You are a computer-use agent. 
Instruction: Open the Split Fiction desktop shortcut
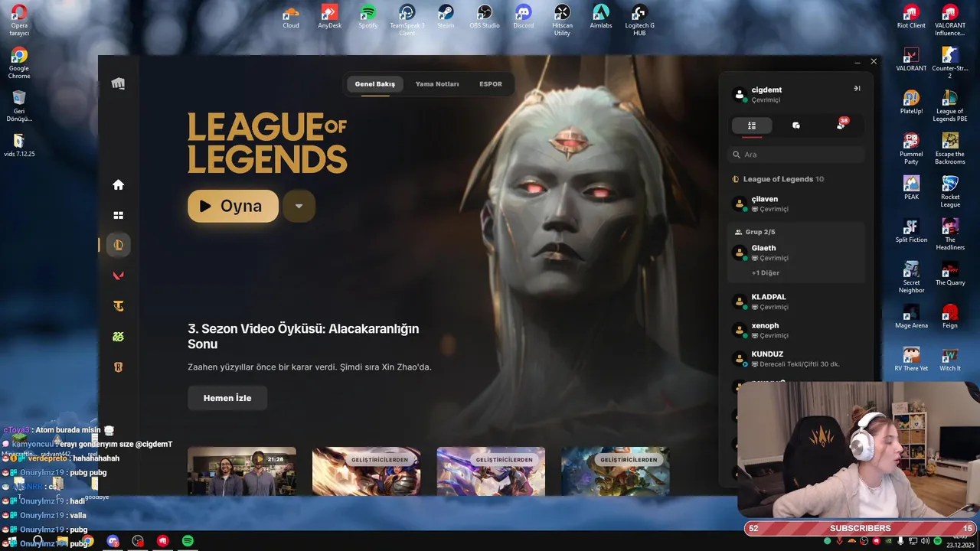point(911,231)
